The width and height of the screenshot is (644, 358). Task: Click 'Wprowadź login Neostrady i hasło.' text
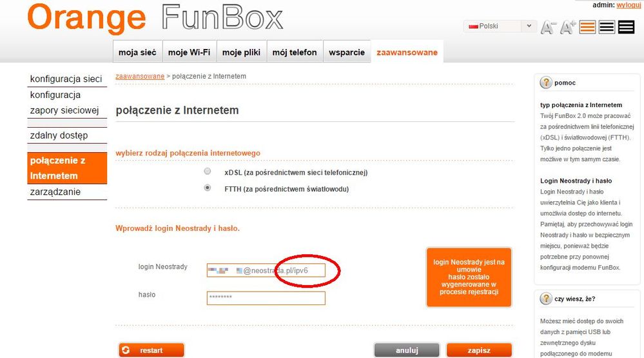(177, 228)
